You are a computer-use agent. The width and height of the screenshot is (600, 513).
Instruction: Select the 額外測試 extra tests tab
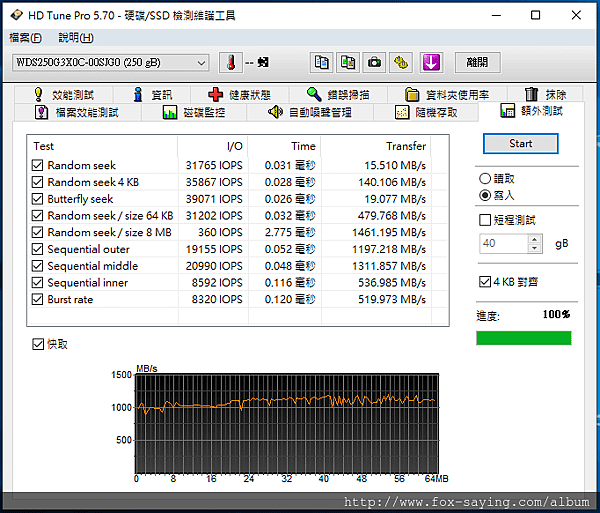532,111
